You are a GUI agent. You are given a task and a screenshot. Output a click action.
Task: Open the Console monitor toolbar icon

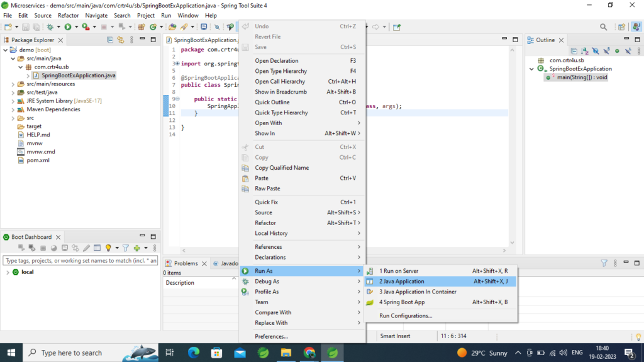[204, 27]
